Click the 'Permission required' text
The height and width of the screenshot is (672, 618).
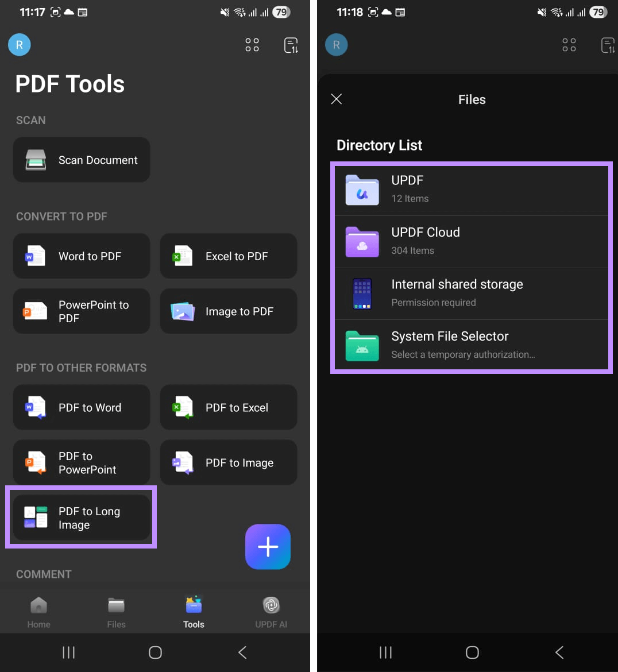pos(433,303)
